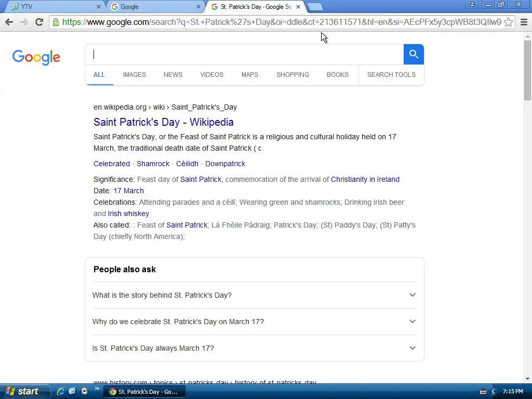Follow Saint Patrick link in Significance line
Image resolution: width=532 pixels, height=399 pixels.
[x=201, y=179]
